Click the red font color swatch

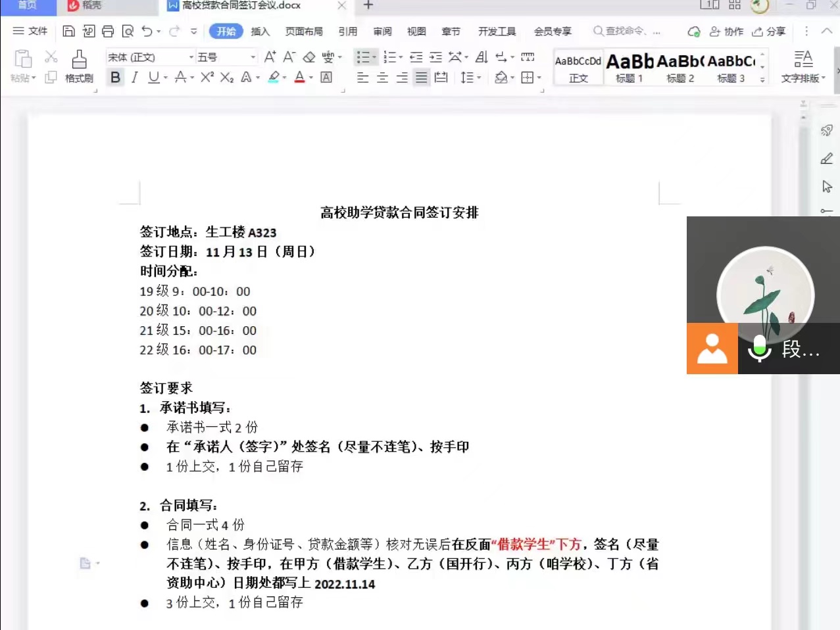(299, 78)
